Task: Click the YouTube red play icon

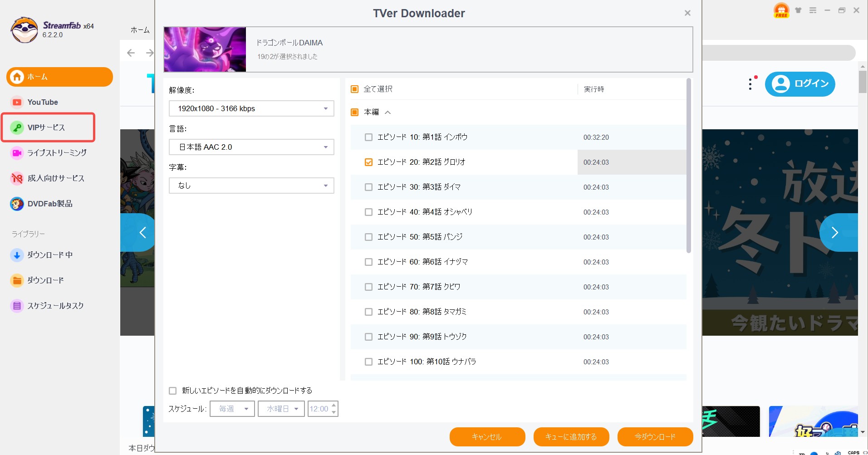Action: point(17,102)
